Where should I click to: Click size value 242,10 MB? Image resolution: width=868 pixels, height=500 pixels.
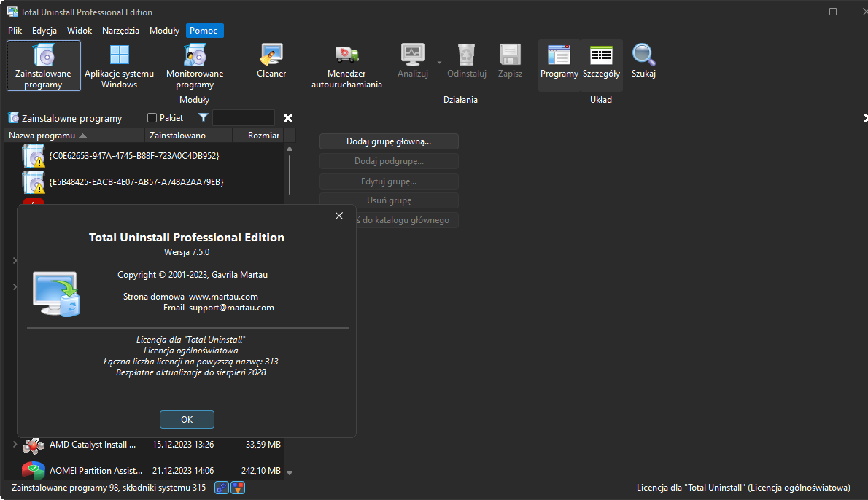(260, 471)
